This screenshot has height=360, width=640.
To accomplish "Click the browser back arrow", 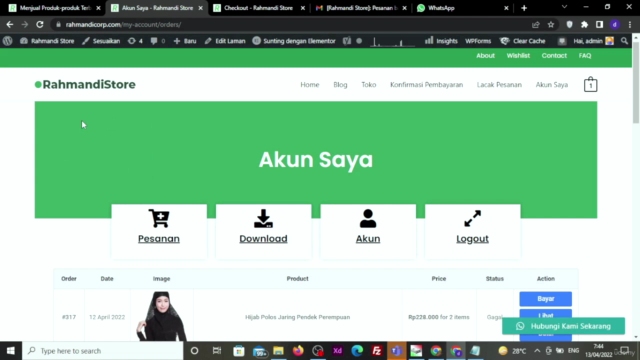I will 10,24.
